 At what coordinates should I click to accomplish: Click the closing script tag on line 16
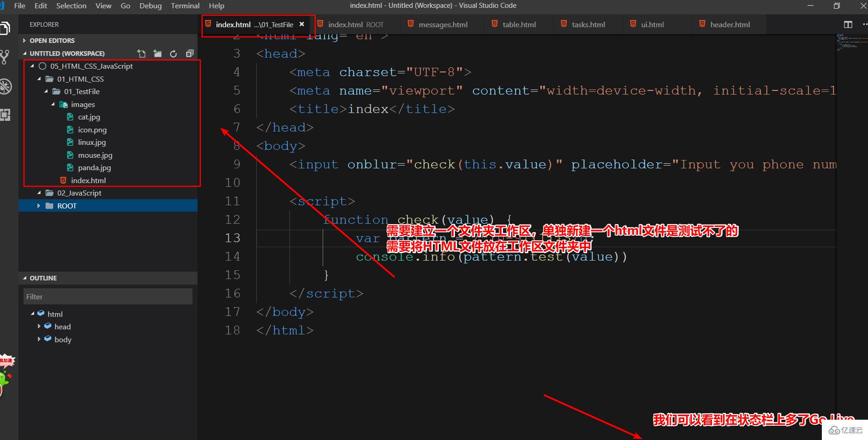326,293
